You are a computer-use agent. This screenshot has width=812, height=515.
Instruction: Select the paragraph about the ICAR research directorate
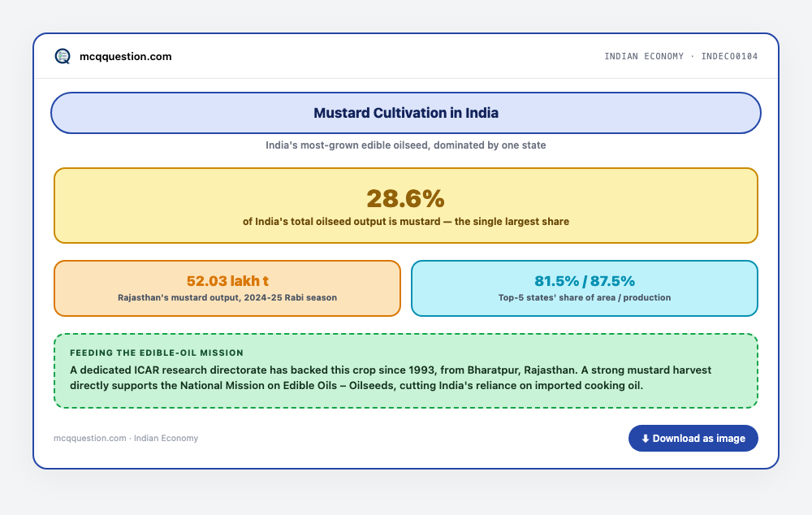391,378
